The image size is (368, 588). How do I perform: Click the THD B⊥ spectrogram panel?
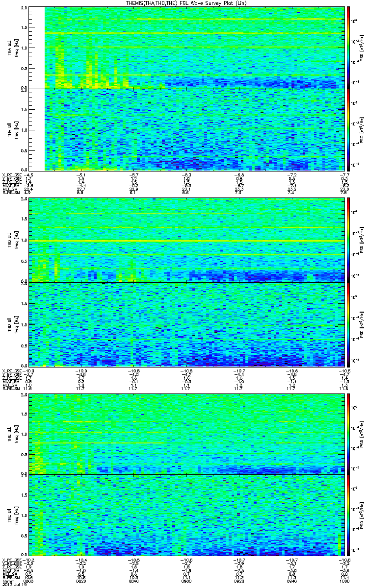[186, 240]
